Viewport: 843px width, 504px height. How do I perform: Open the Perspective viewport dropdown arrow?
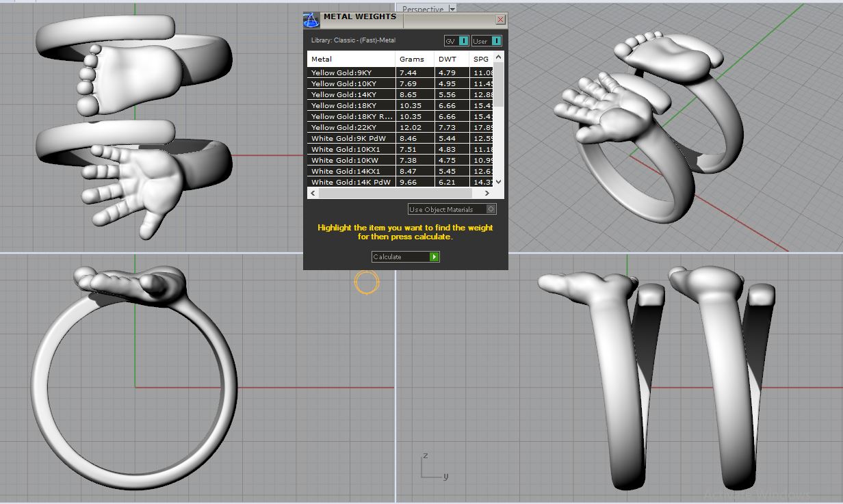(452, 9)
